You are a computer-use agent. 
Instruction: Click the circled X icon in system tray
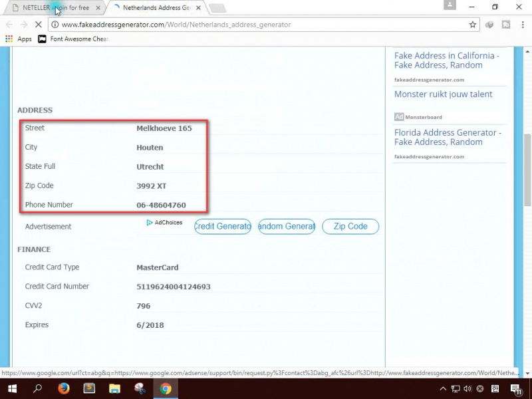click(x=479, y=389)
